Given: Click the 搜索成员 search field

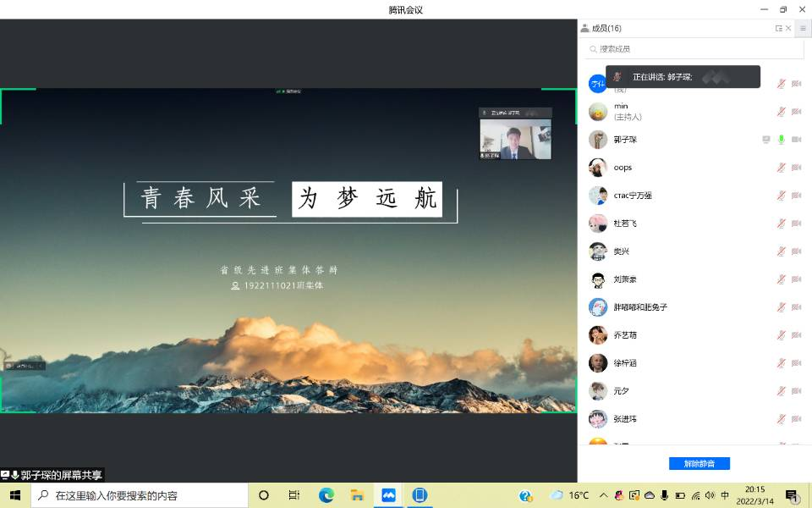Looking at the screenshot, I should click(694, 48).
